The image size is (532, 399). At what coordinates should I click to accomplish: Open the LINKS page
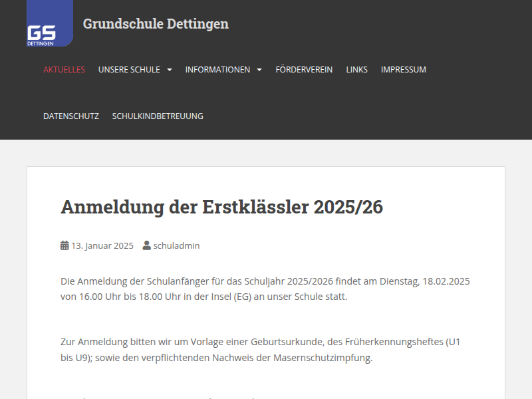click(x=357, y=69)
